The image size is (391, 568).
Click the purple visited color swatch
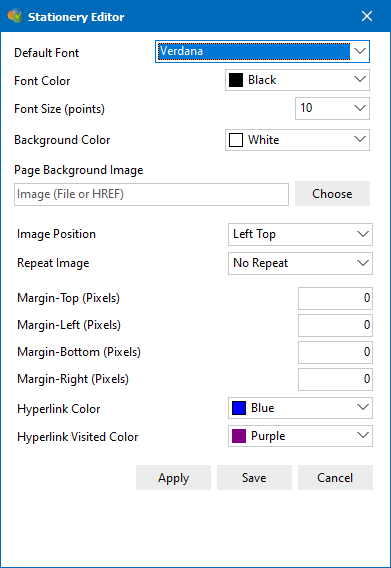tap(239, 436)
